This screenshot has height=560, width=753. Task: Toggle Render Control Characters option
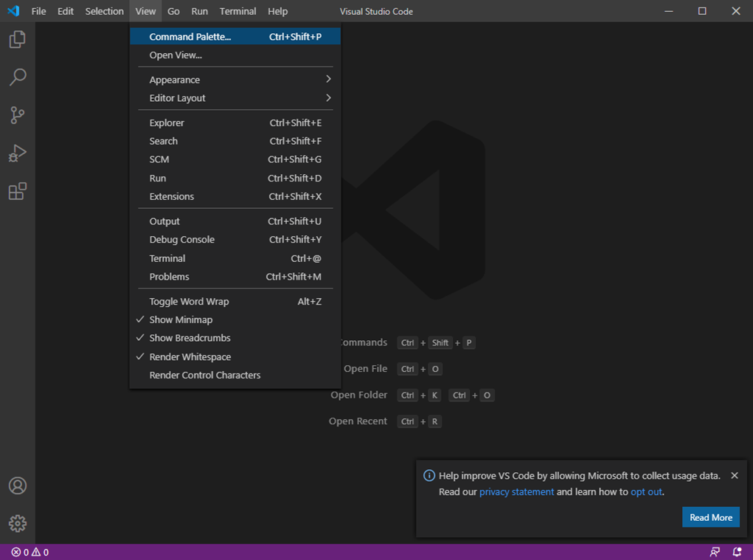[x=235, y=375]
